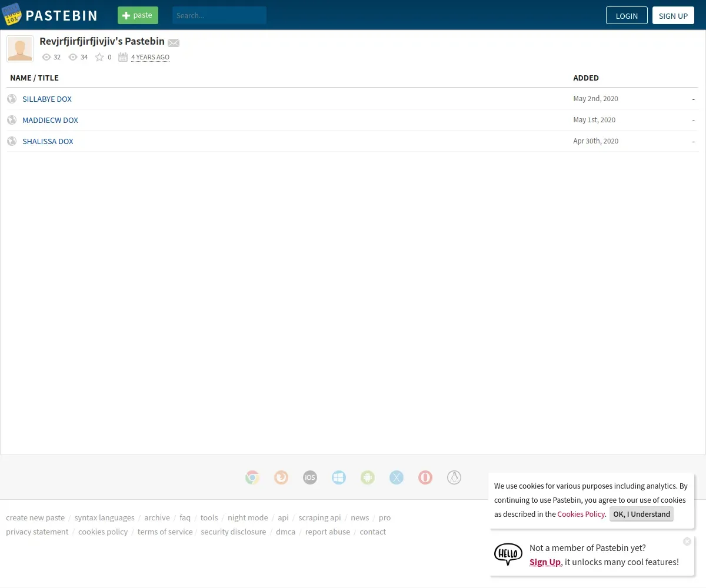This screenshot has width=706, height=588.
Task: Open the MADDIECW DOX paste
Action: pos(50,120)
